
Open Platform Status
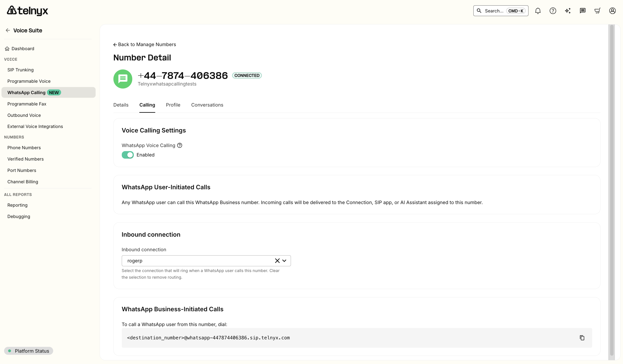[x=29, y=351]
